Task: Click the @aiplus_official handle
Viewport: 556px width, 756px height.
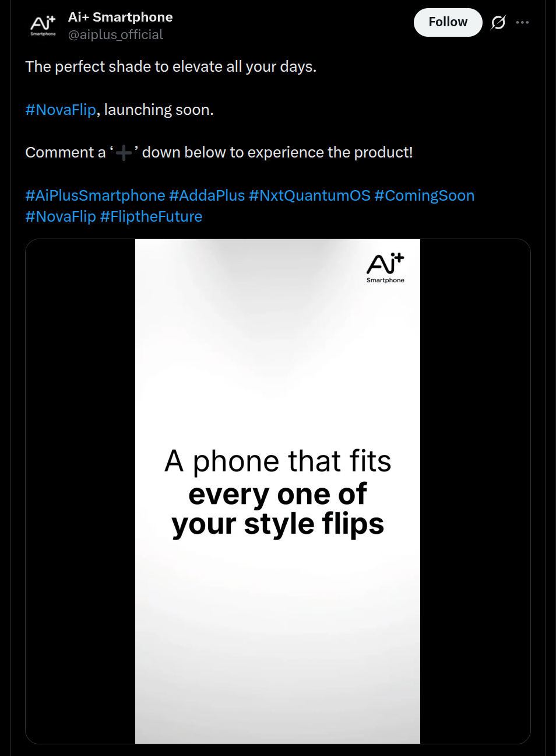Action: coord(115,35)
